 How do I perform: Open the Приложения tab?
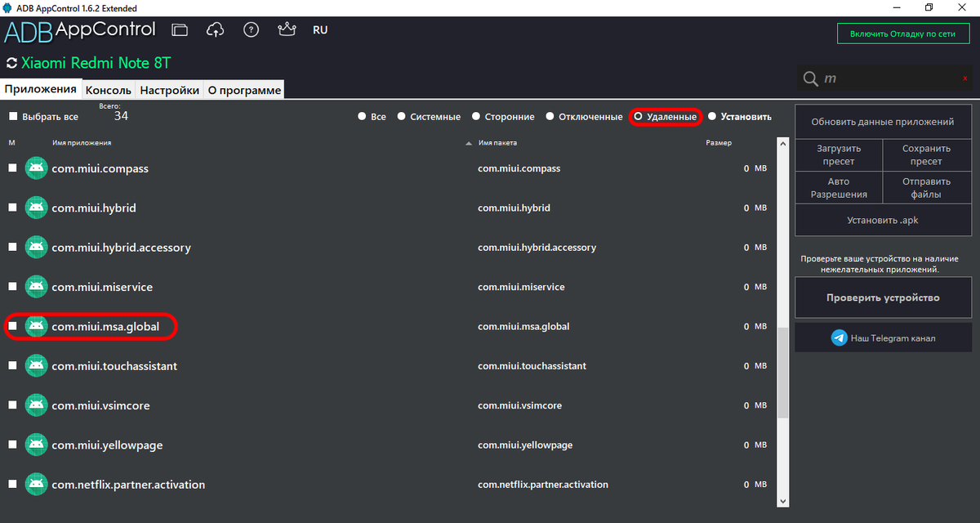pyautogui.click(x=40, y=89)
